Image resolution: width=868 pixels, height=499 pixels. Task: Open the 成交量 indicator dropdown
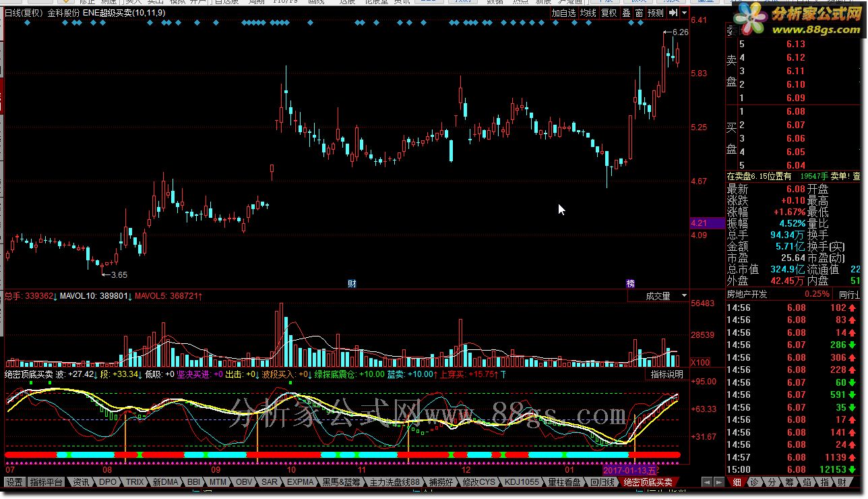pos(658,295)
